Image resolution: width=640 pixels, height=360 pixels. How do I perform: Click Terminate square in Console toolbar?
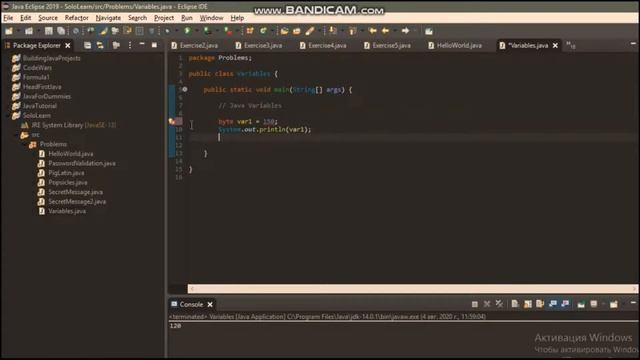coord(475,304)
